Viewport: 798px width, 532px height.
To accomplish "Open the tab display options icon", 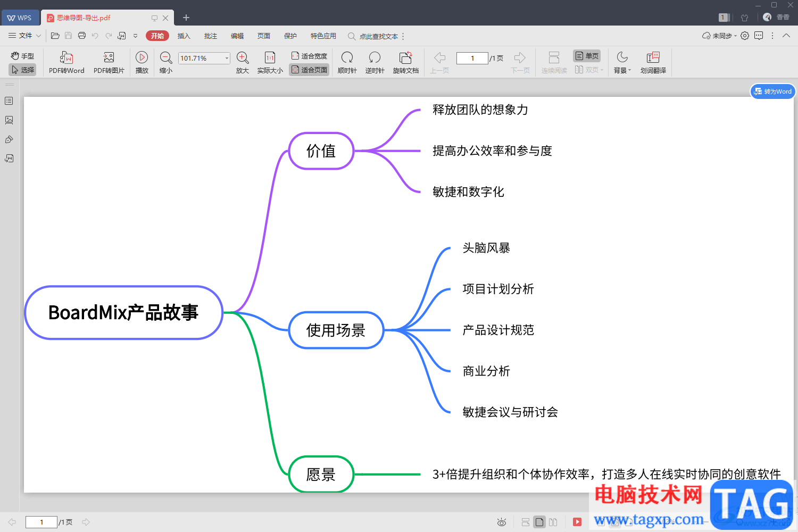I will pyautogui.click(x=154, y=18).
